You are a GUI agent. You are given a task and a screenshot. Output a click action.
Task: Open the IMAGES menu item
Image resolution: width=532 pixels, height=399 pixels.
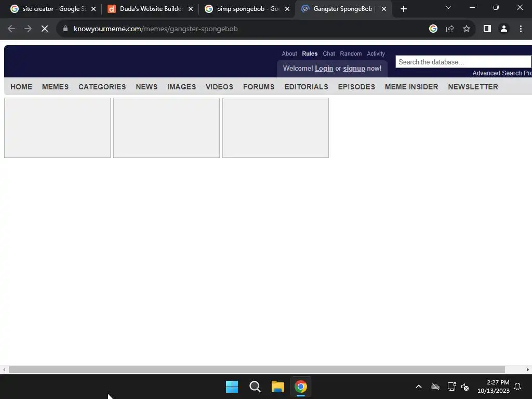(x=181, y=87)
